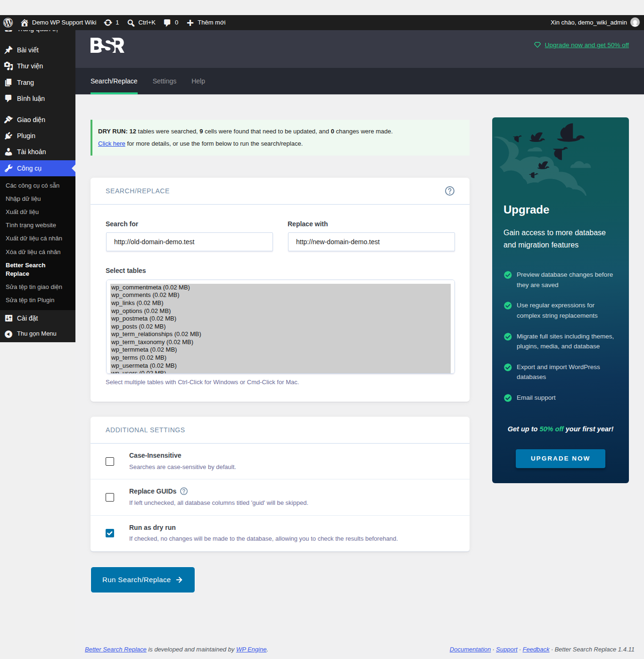Select wp_termmeta table in list
This screenshot has height=659, width=644.
tap(281, 350)
